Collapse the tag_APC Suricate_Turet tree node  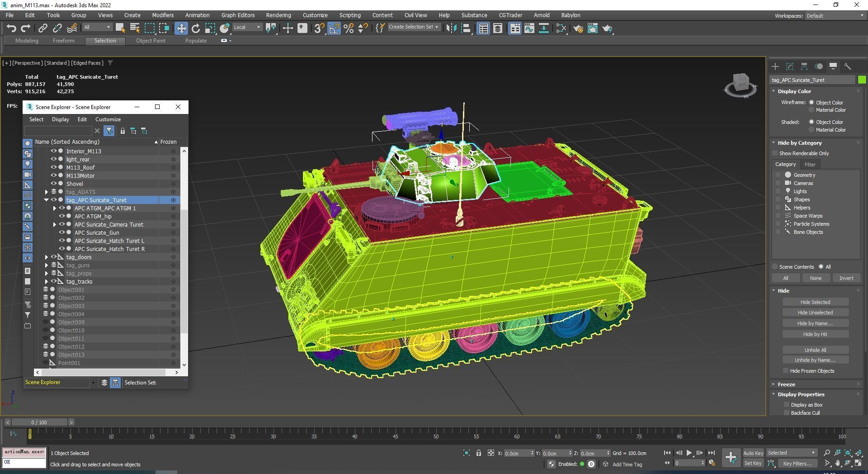pos(47,200)
